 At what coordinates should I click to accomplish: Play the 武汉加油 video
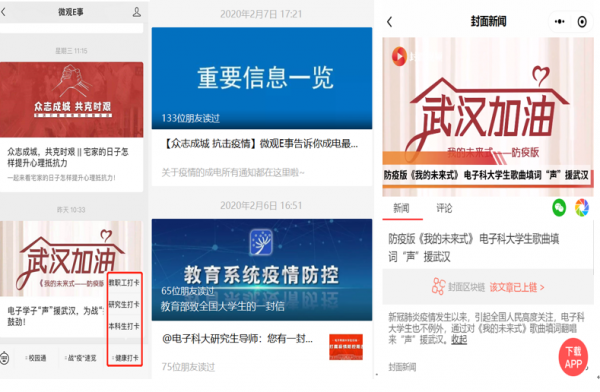coord(488,117)
